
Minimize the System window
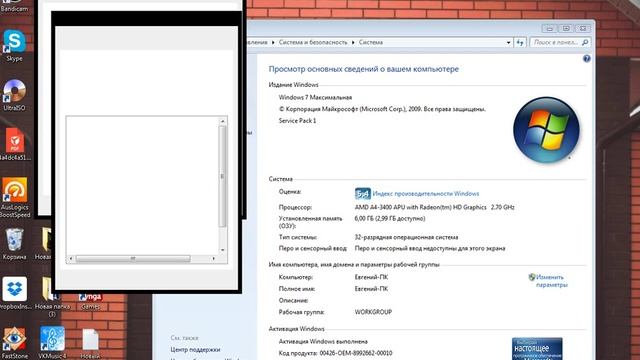click(x=549, y=29)
